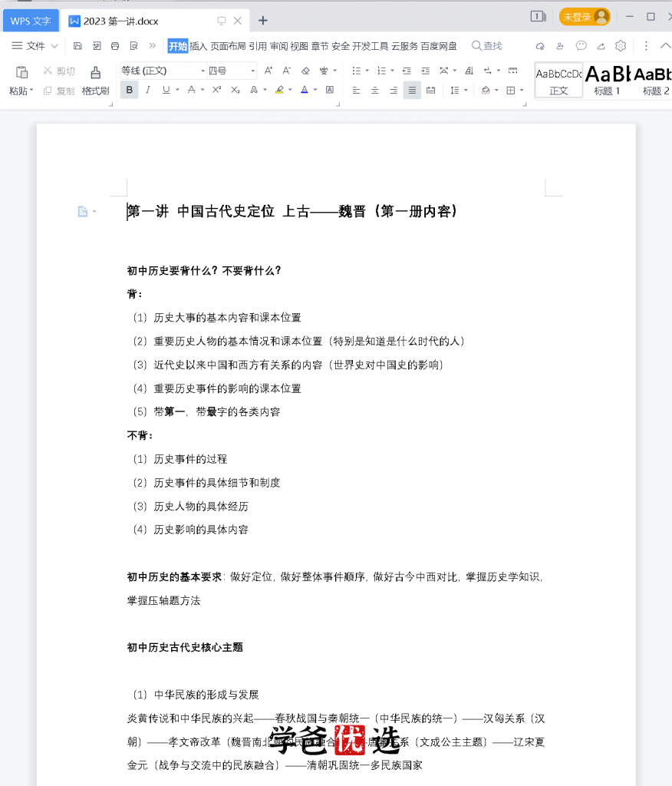Click the comment bubble icon
This screenshot has height=786, width=672.
pyautogui.click(x=581, y=46)
